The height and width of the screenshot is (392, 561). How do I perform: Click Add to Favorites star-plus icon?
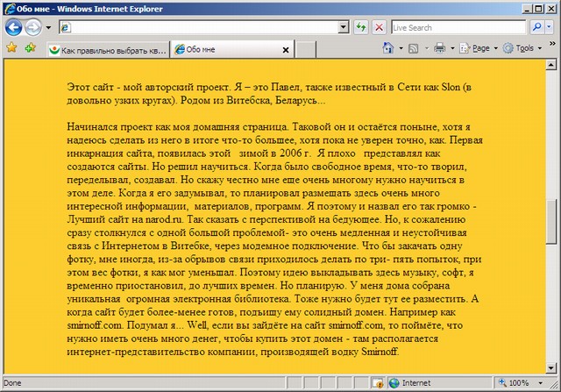tap(30, 47)
